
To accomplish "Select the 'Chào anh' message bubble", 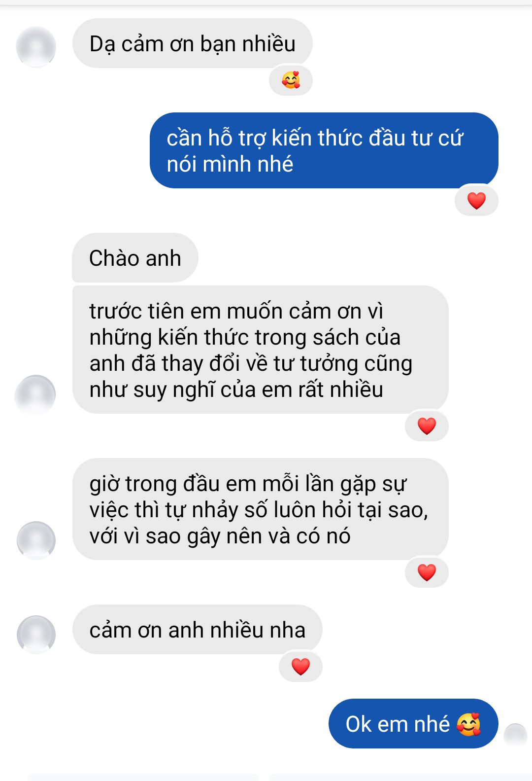I will [x=135, y=258].
